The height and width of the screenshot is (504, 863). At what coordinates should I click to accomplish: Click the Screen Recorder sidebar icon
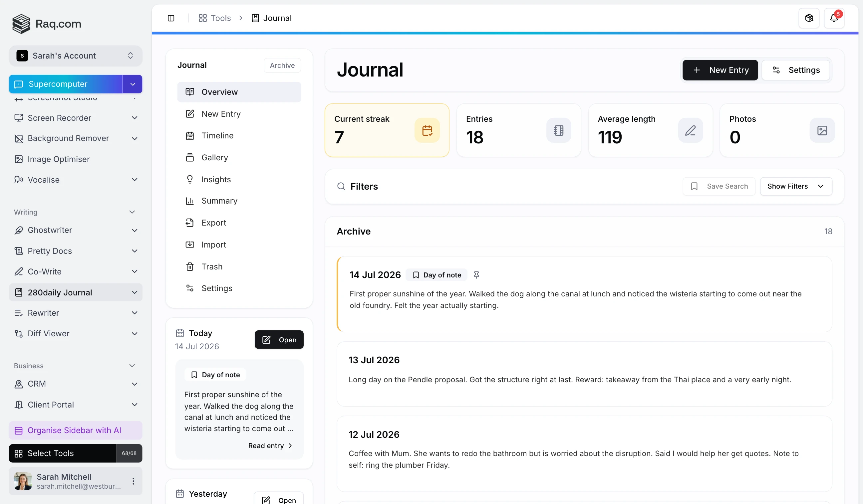point(19,118)
